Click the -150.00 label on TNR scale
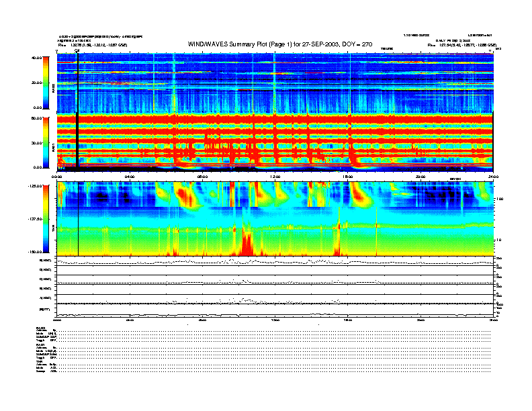 tap(35, 252)
